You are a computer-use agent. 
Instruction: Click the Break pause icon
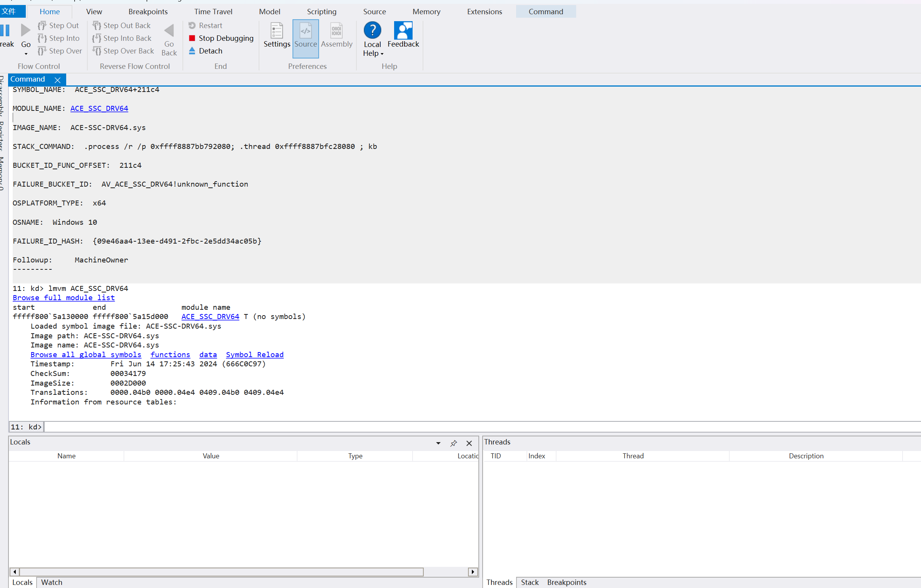(x=5, y=30)
